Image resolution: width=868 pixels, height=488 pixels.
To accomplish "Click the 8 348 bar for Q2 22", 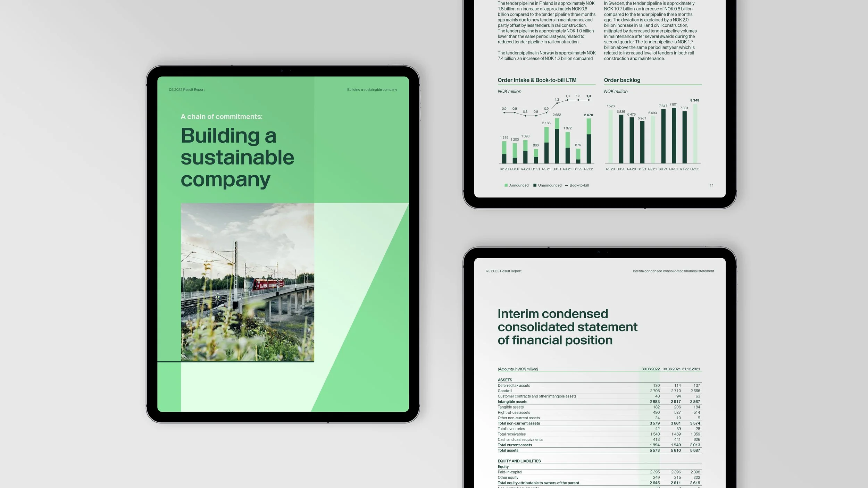I will tap(695, 134).
